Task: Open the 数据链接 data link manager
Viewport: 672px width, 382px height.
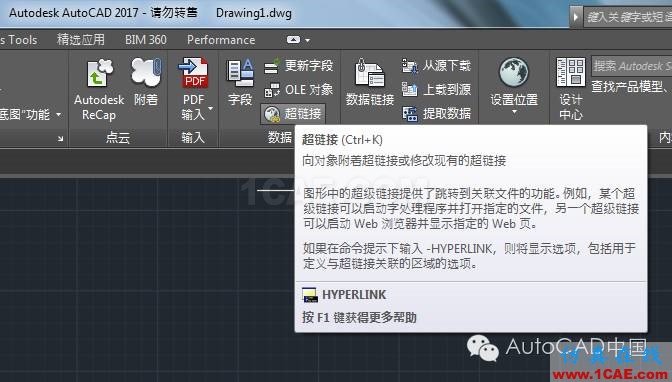Action: 370,82
